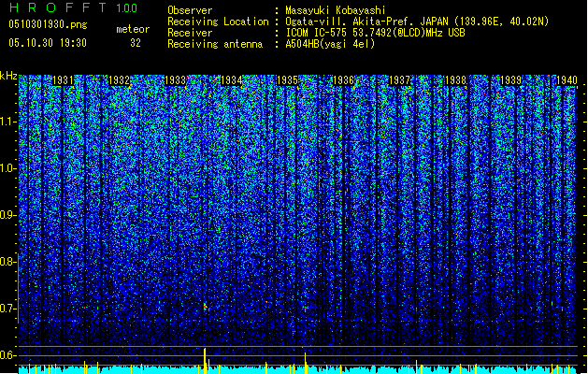Click the 1937 time marker
The height and width of the screenshot is (374, 588).
tap(399, 79)
